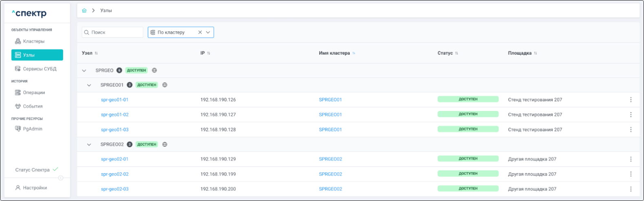Open node spr-geo02-02

115,174
